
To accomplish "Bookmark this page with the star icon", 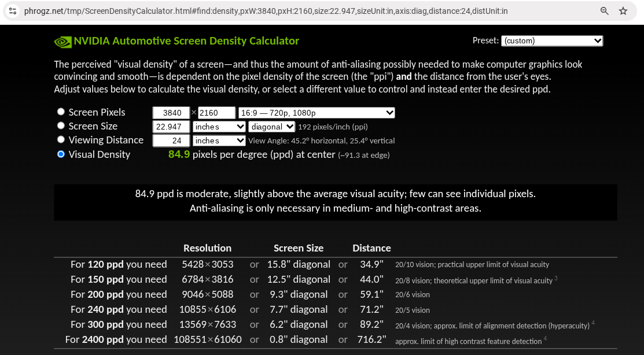I will (x=623, y=11).
